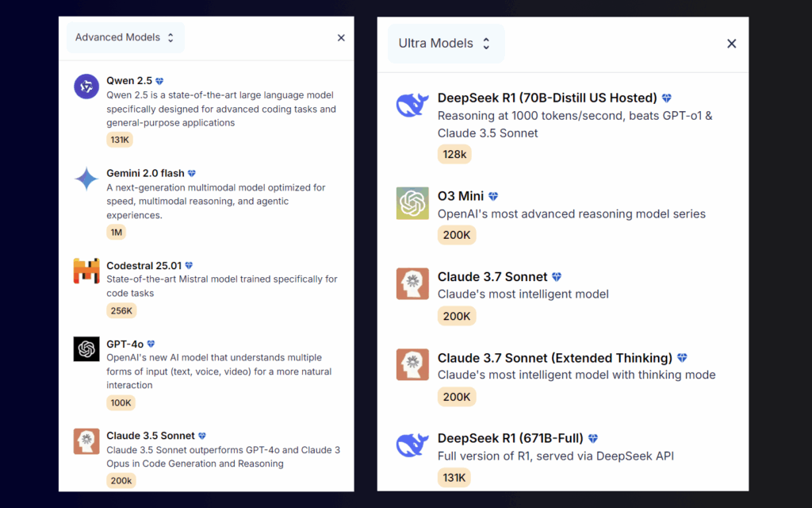Click the 200K badge under O3 Mini
This screenshot has width=812, height=508.
coord(457,235)
